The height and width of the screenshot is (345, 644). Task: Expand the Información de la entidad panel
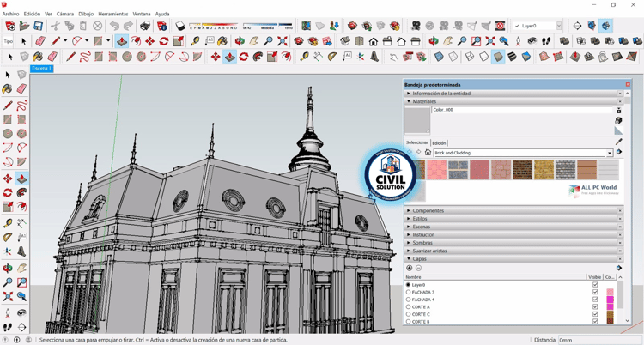[x=513, y=94]
